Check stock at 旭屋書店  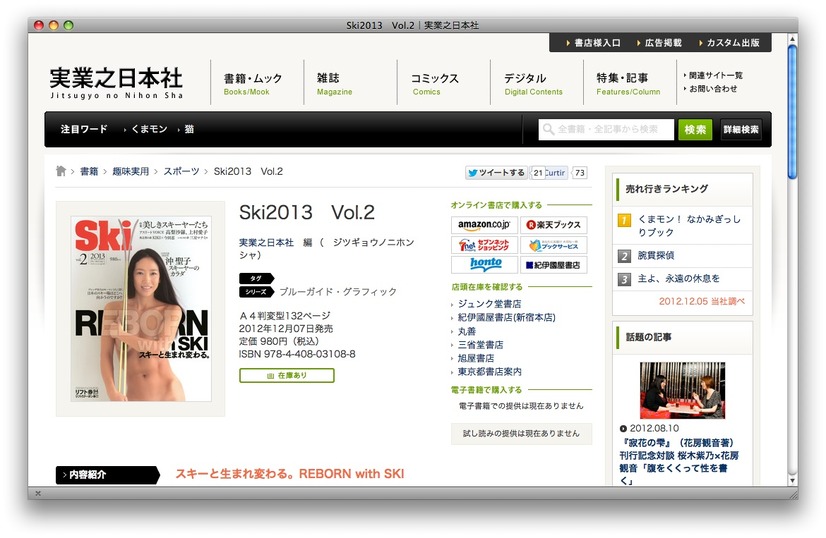(476, 358)
